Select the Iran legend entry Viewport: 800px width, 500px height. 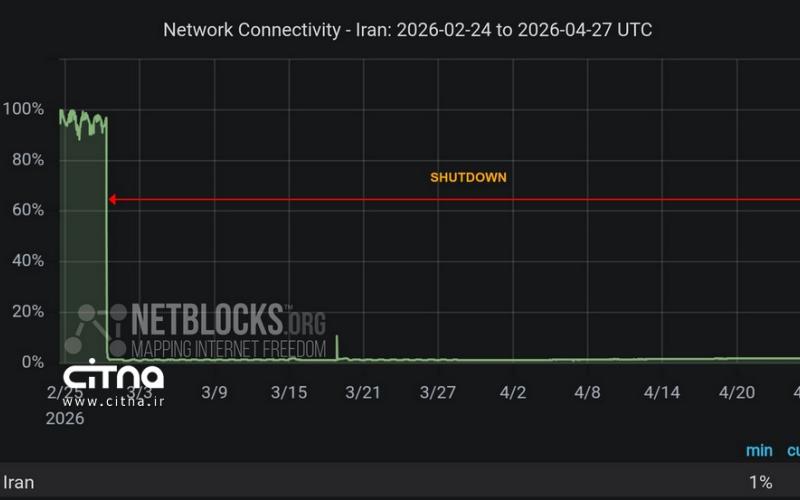18,482
